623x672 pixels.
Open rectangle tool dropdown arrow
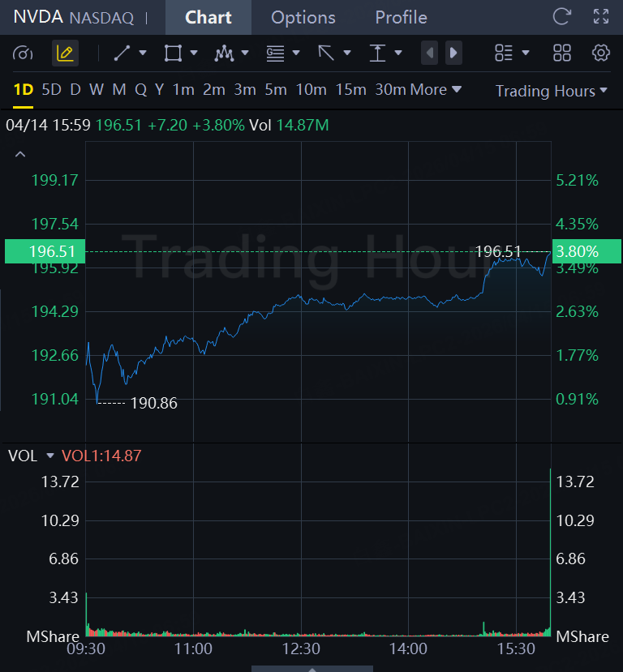pyautogui.click(x=194, y=54)
